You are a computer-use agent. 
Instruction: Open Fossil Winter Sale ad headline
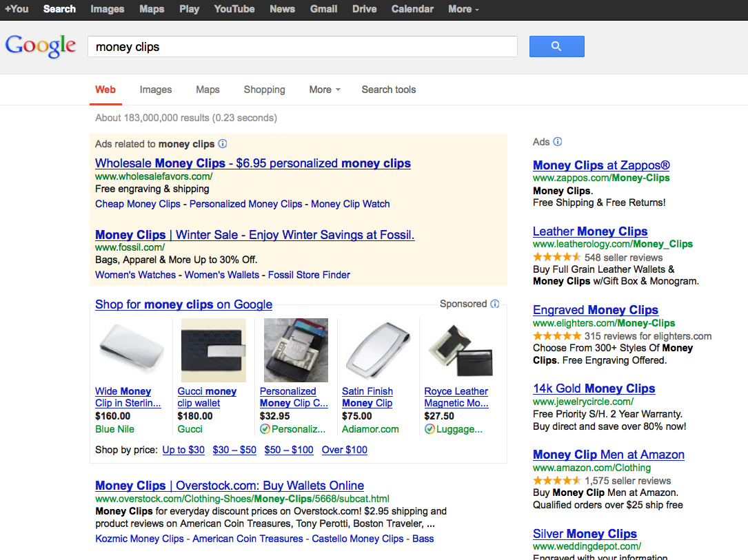pyautogui.click(x=255, y=235)
